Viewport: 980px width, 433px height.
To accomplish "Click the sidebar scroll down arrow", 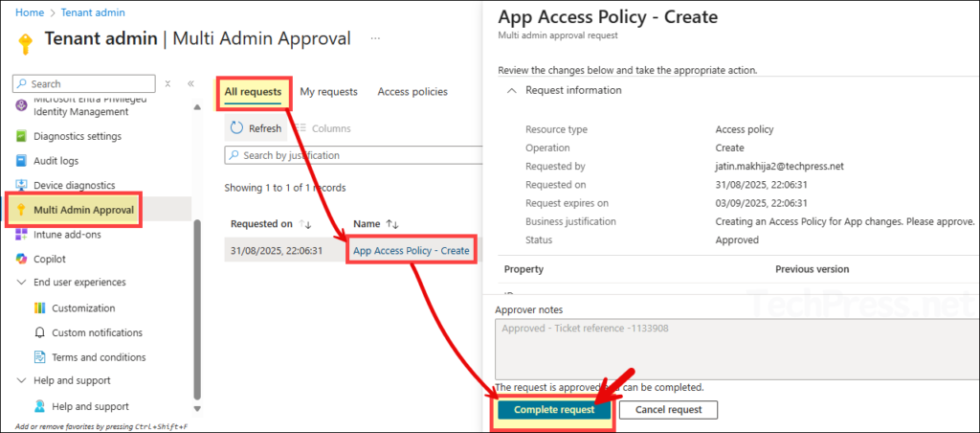I will click(x=197, y=409).
